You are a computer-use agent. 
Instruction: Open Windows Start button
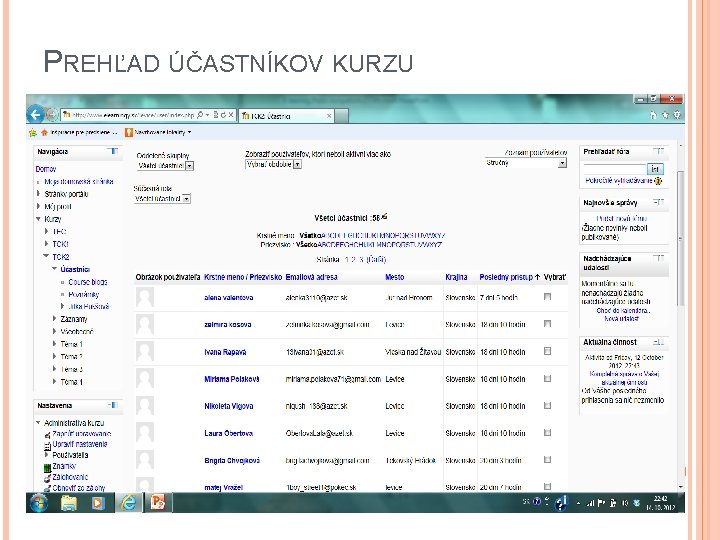click(x=39, y=503)
